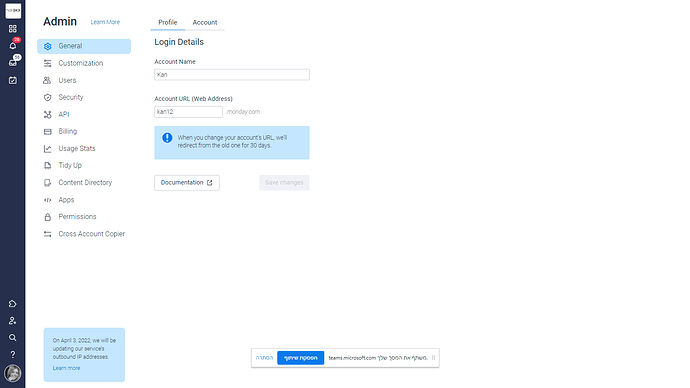
Task: Go to Users admin section
Action: coord(67,80)
